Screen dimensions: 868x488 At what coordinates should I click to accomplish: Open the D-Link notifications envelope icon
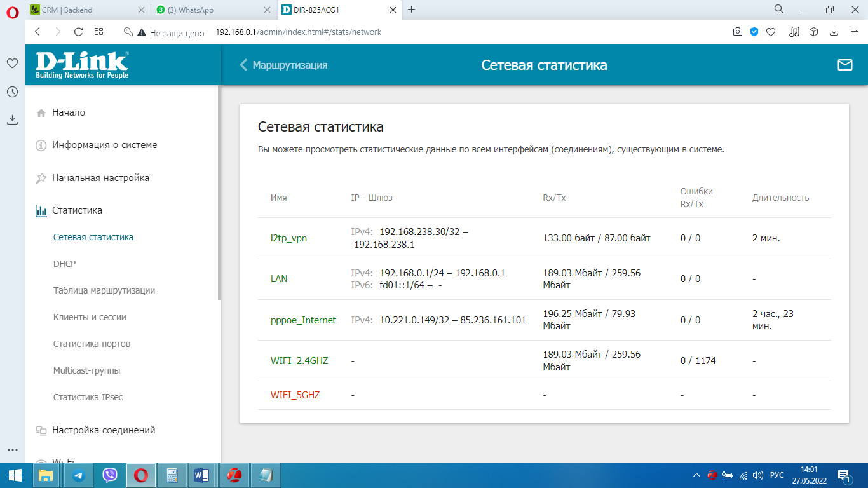coord(844,65)
